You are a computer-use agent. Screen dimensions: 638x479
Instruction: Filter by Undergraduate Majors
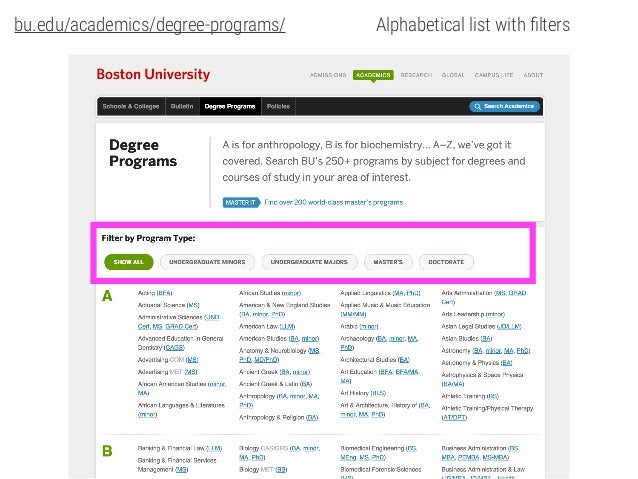pos(309,262)
